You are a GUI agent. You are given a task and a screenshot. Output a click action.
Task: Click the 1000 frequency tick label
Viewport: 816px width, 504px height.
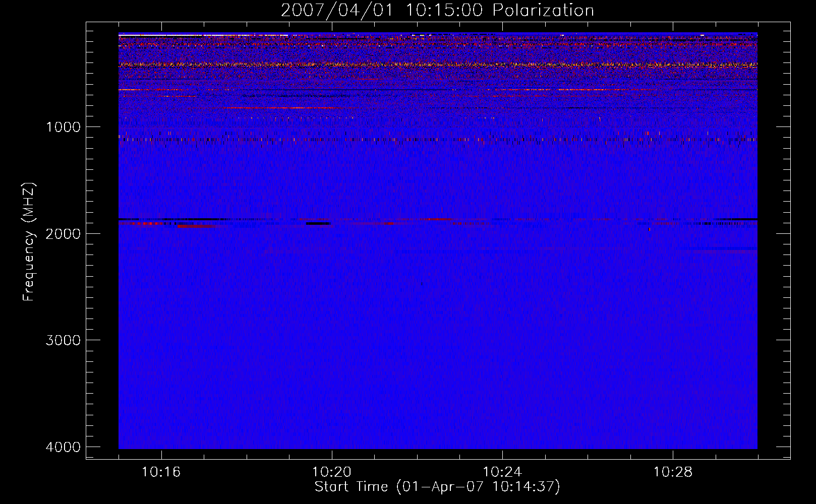[x=63, y=127]
